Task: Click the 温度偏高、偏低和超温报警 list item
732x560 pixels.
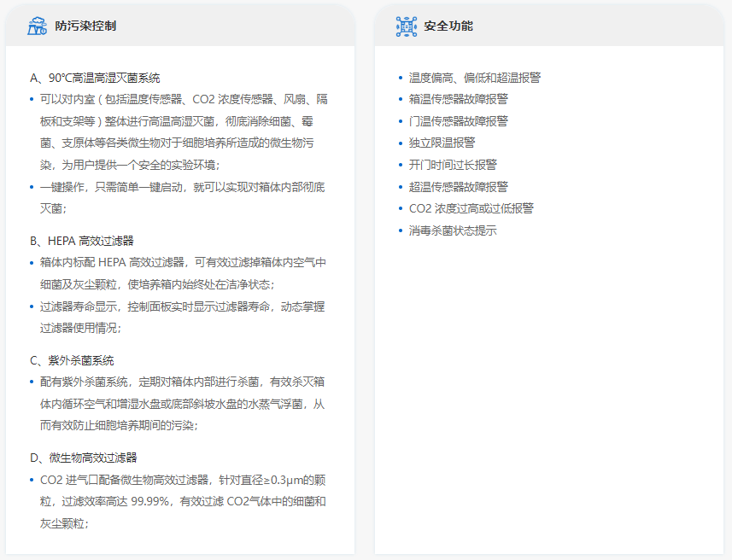Action: click(x=474, y=78)
